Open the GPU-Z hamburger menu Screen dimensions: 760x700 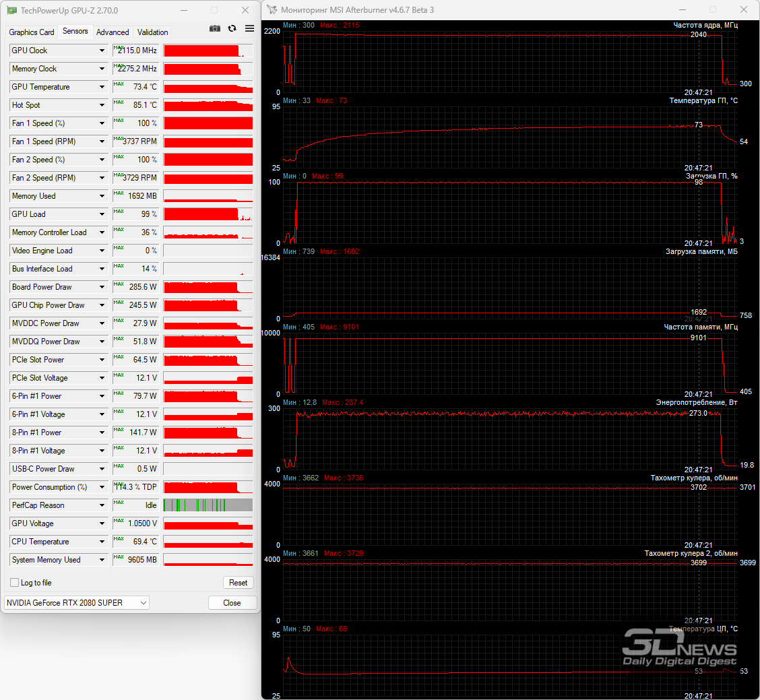tap(249, 28)
